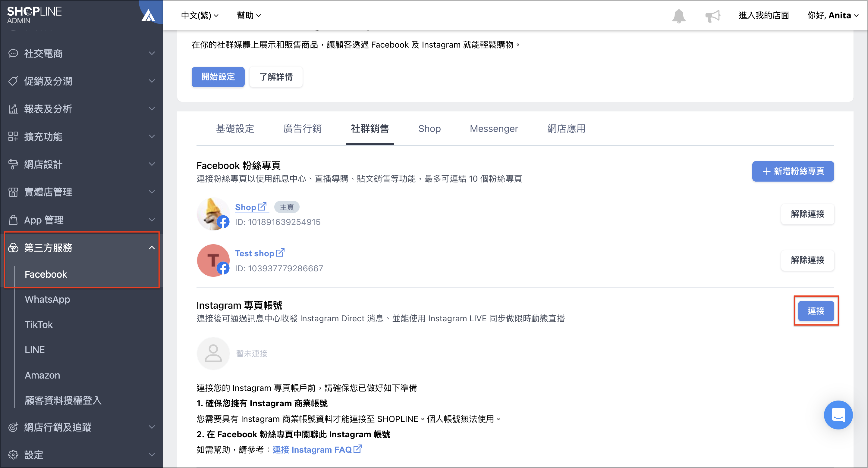Open LINE in the sidebar submenu

click(x=35, y=350)
